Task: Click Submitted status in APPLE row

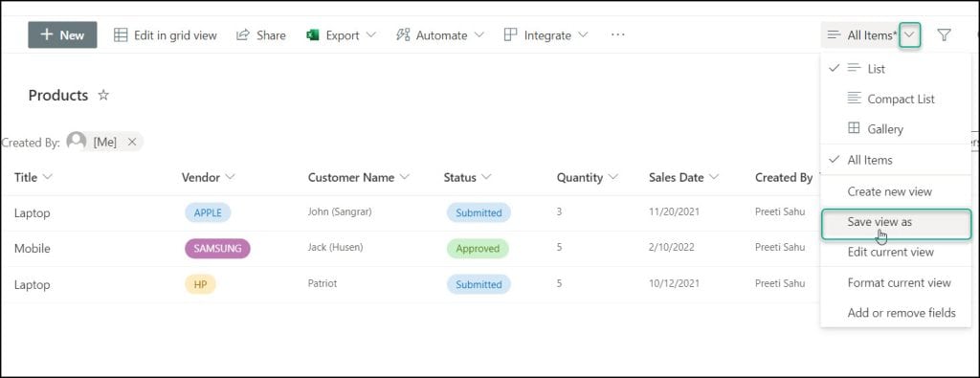Action: pyautogui.click(x=479, y=212)
